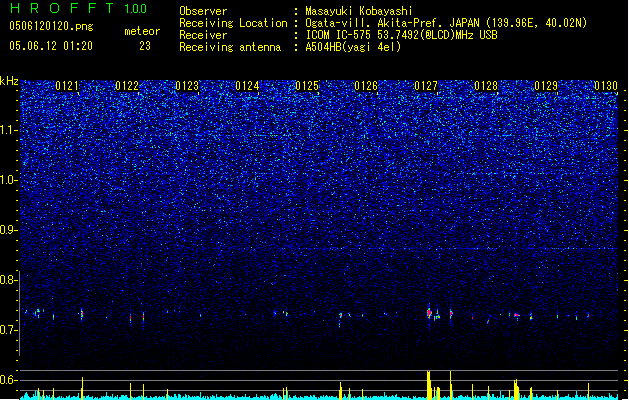
Task: Click the 0126 time marker
Action: (x=366, y=86)
